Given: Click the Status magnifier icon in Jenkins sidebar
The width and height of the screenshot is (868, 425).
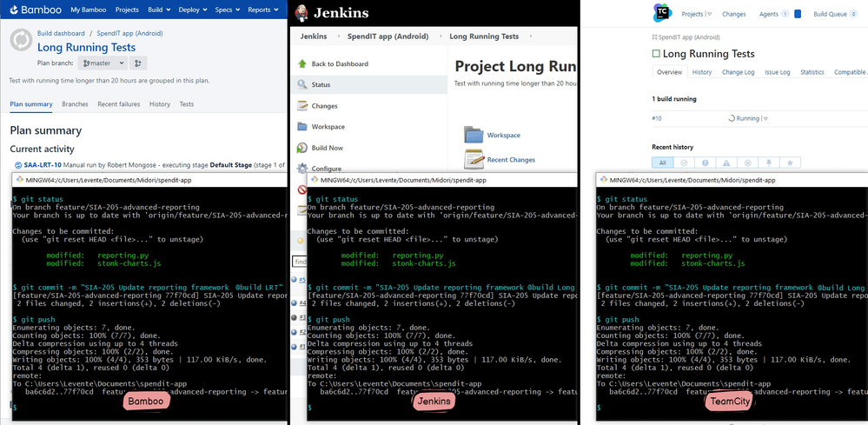Looking at the screenshot, I should [302, 84].
